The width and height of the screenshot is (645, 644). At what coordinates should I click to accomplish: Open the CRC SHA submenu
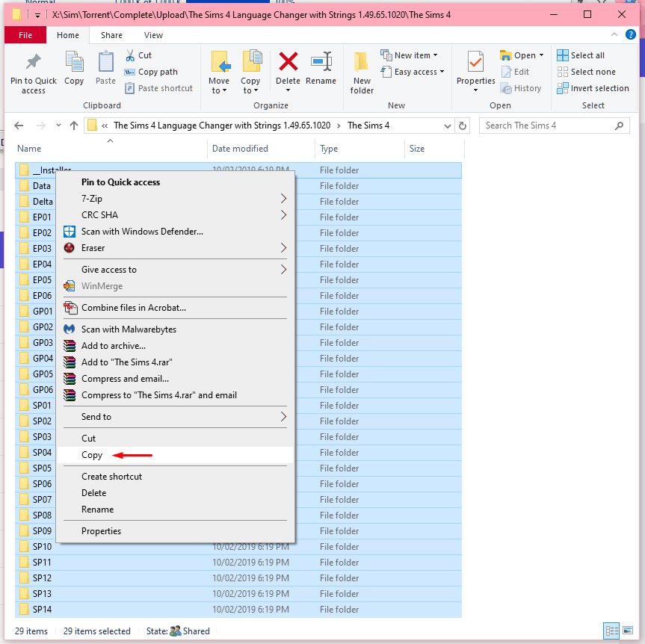tap(175, 215)
